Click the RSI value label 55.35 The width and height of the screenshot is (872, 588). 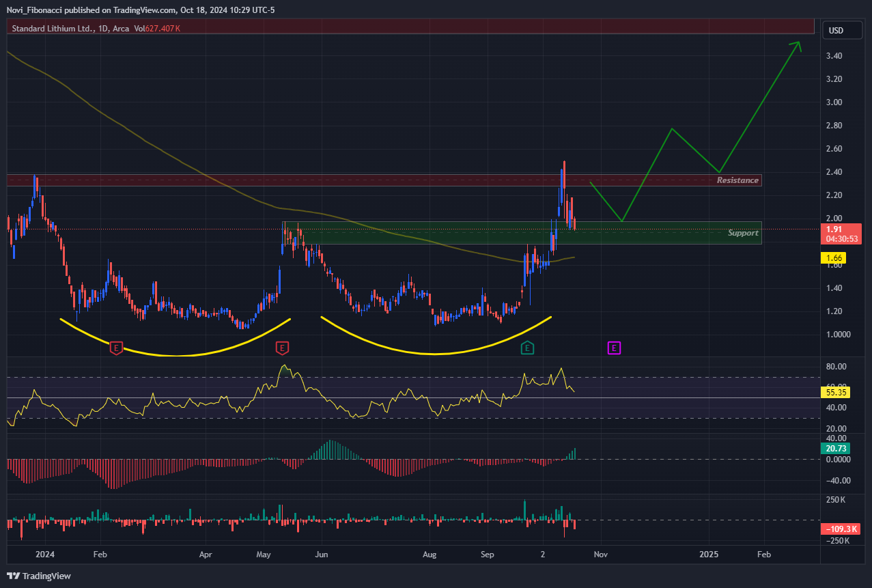click(837, 392)
